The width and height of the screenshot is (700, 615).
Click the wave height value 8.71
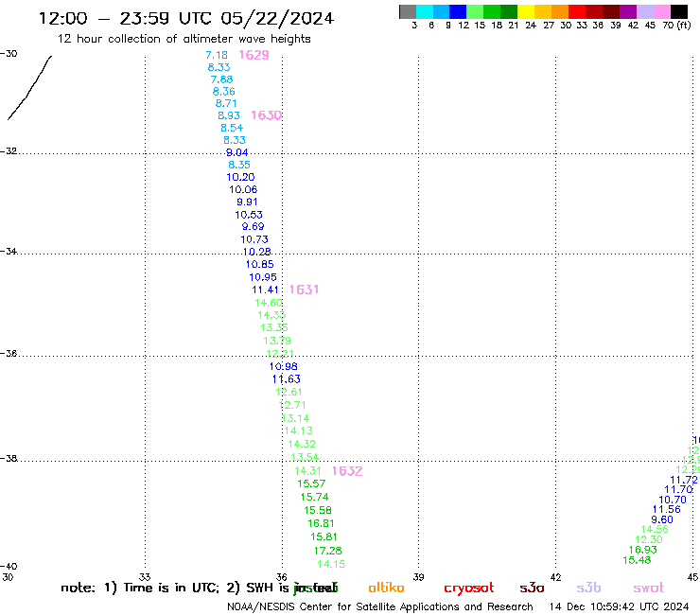(x=226, y=103)
